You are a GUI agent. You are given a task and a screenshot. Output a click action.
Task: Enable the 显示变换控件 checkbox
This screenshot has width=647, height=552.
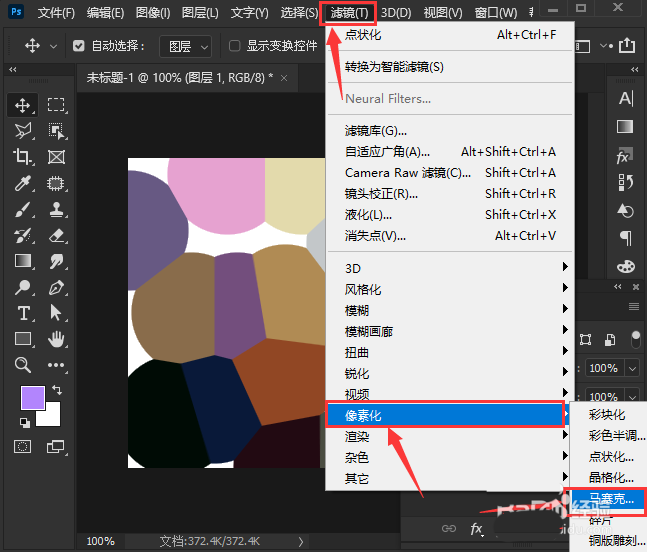pyautogui.click(x=235, y=46)
